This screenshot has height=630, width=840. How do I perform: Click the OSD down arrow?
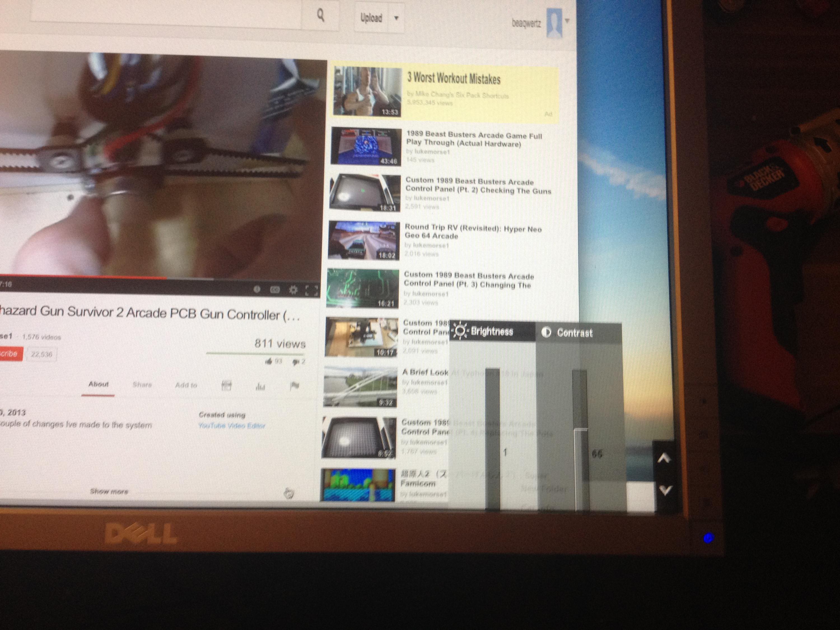point(665,490)
